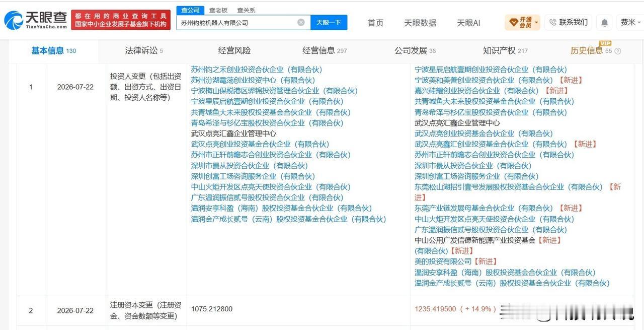Open 天眼AI in the top navigation
Screen dimensions: 644x330
(468, 23)
